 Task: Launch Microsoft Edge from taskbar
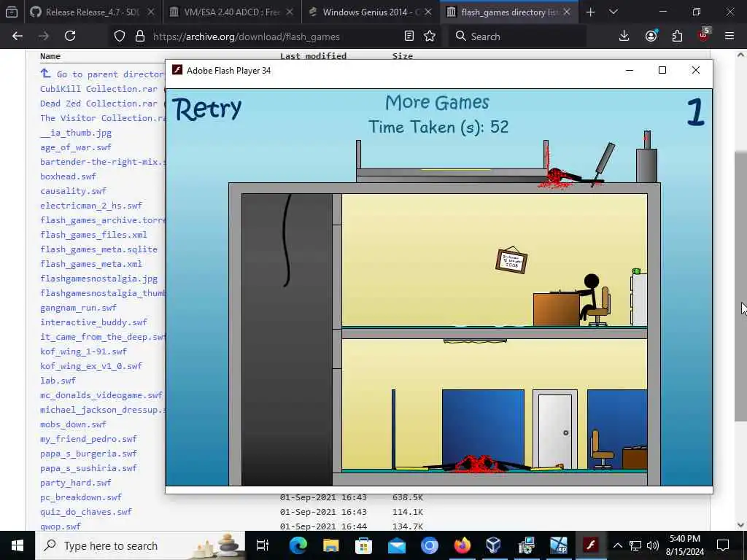click(x=298, y=545)
